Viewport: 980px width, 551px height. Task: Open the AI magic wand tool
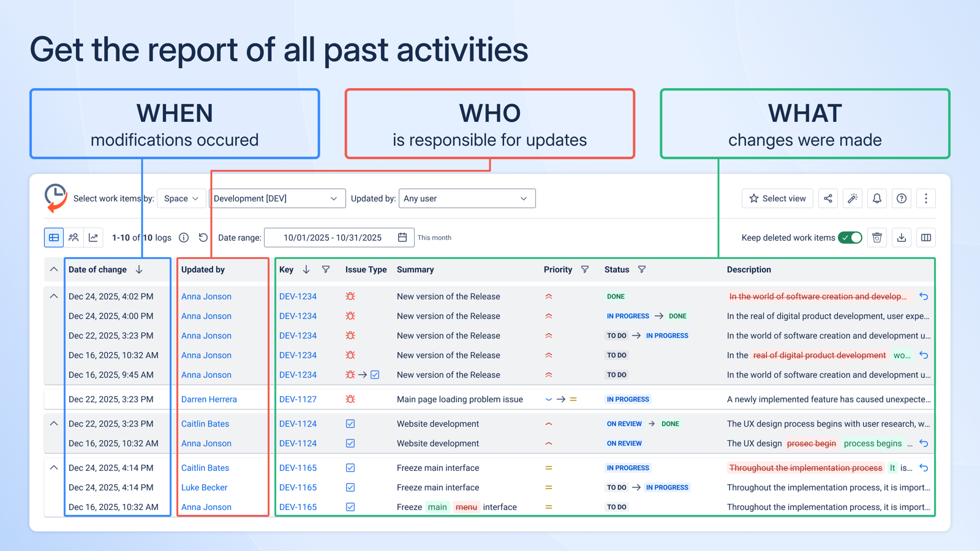853,198
